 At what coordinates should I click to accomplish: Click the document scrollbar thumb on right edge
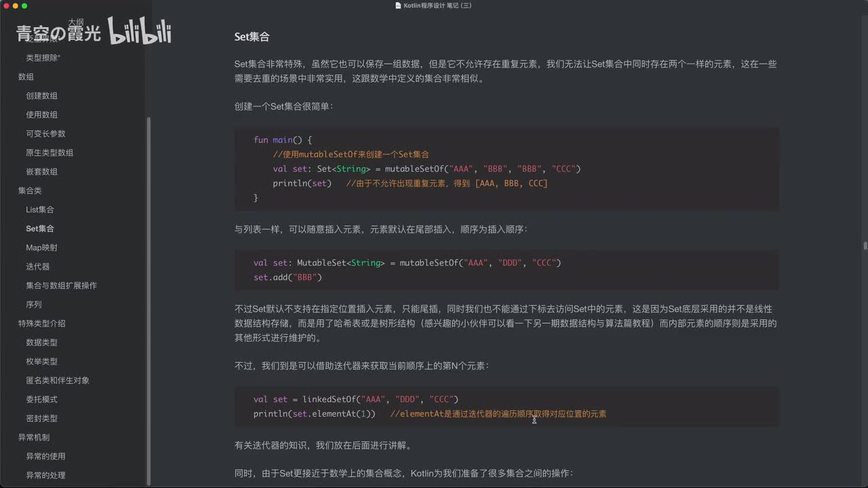tap(865, 246)
